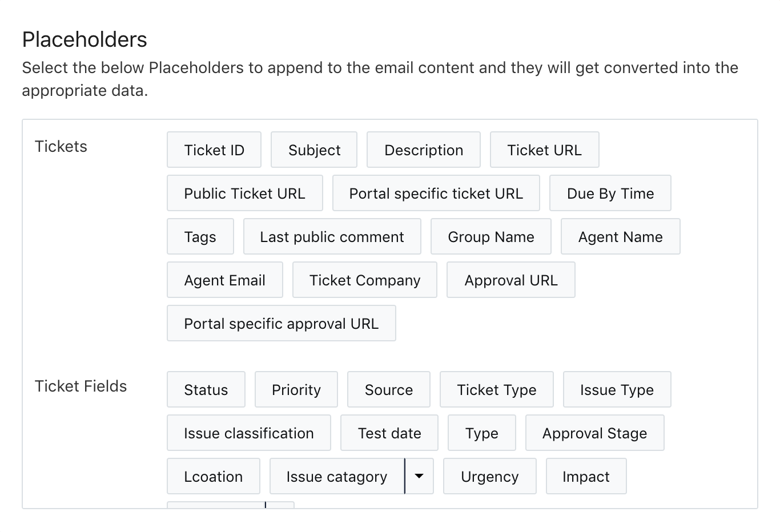Insert the Ticket ID placeholder

[214, 150]
